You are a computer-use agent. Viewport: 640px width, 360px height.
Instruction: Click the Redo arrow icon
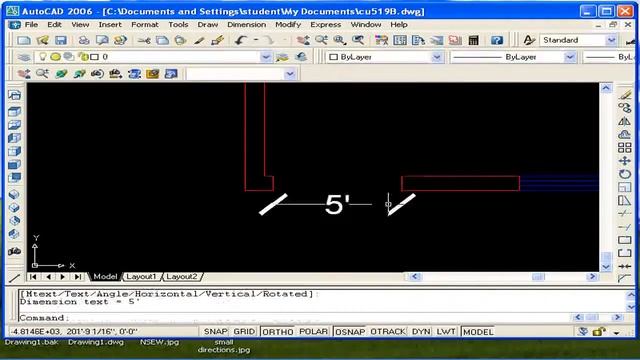(x=268, y=40)
